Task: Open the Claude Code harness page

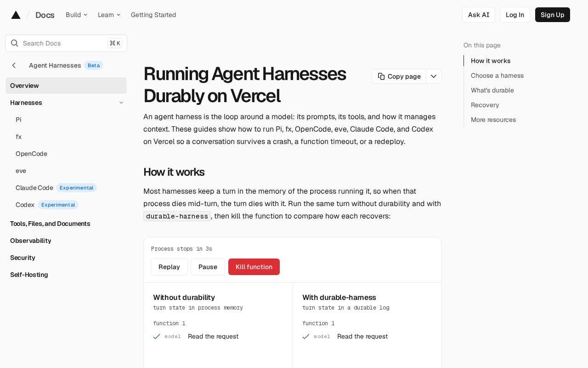Action: pyautogui.click(x=34, y=188)
